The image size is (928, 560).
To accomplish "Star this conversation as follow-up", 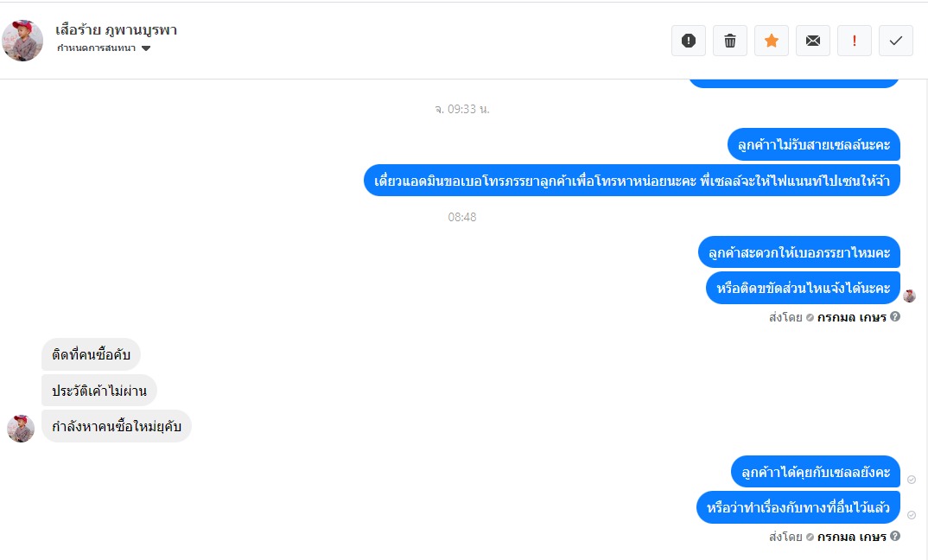I will (x=771, y=41).
